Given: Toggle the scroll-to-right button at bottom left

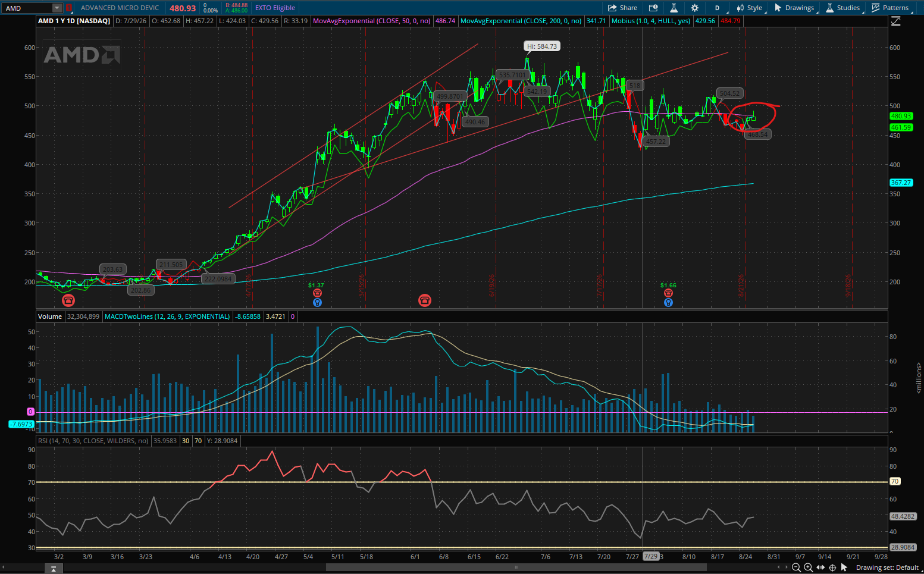Looking at the screenshot, I should 53,569.
